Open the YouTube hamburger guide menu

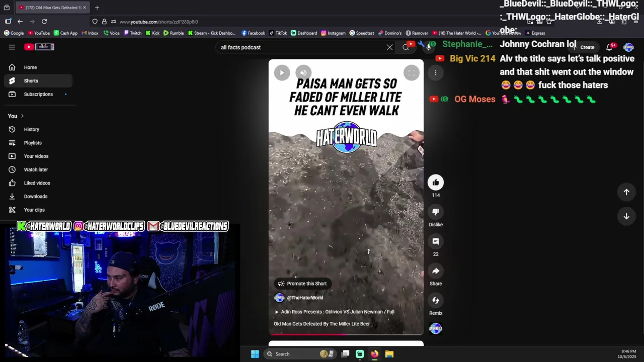[x=12, y=47]
